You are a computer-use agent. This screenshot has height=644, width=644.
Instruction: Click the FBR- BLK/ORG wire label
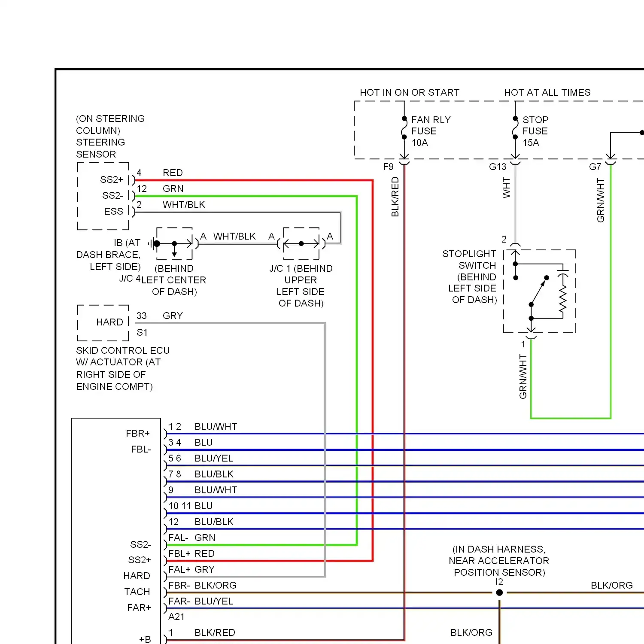pos(203,585)
